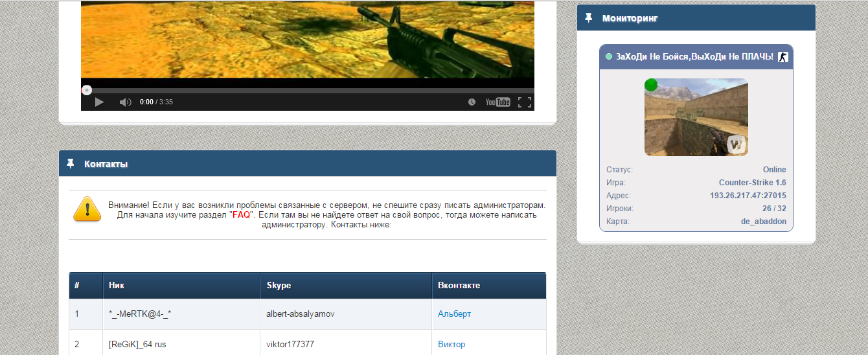Enter fullscreen video mode
The image size is (868, 355).
click(525, 102)
